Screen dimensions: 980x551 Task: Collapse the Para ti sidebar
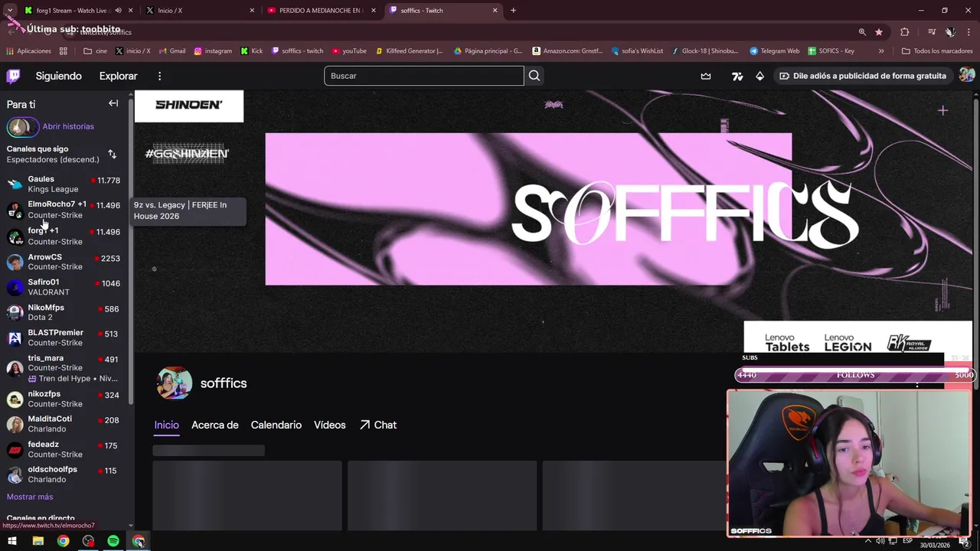point(113,103)
